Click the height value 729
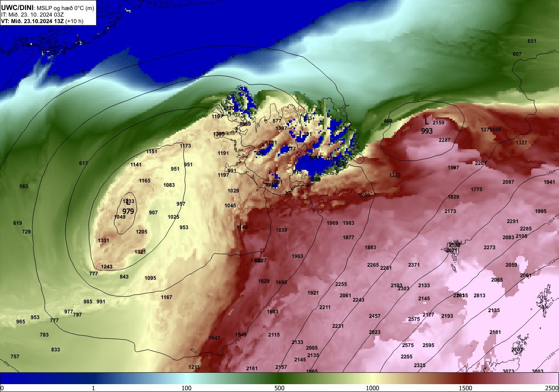The height and width of the screenshot is (392, 559). click(x=26, y=232)
